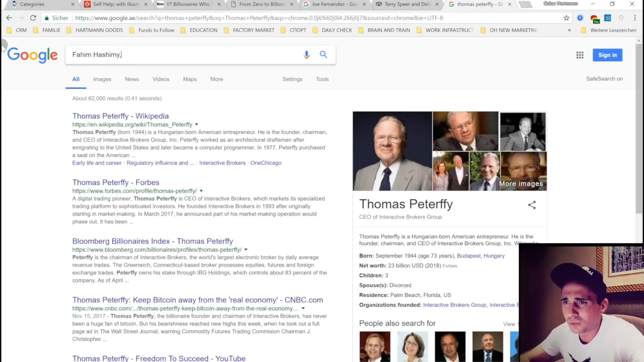Click SafeSearch on
This screenshot has width=644, height=362.
604,79
